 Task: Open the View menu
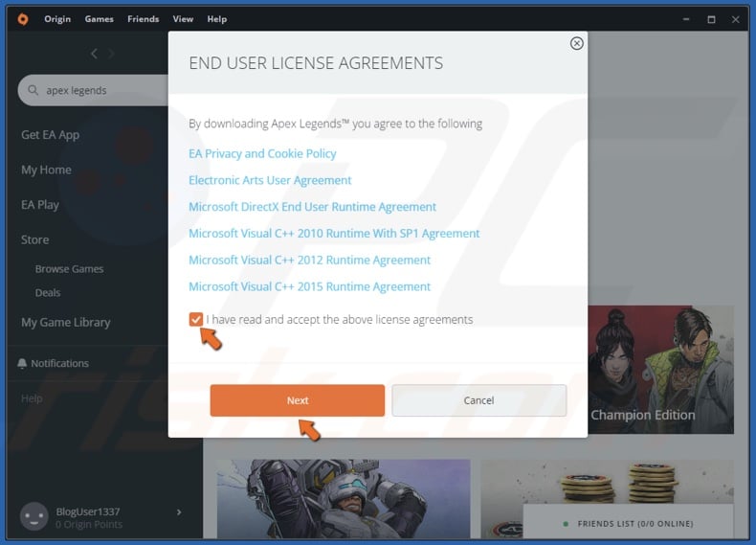coord(183,19)
